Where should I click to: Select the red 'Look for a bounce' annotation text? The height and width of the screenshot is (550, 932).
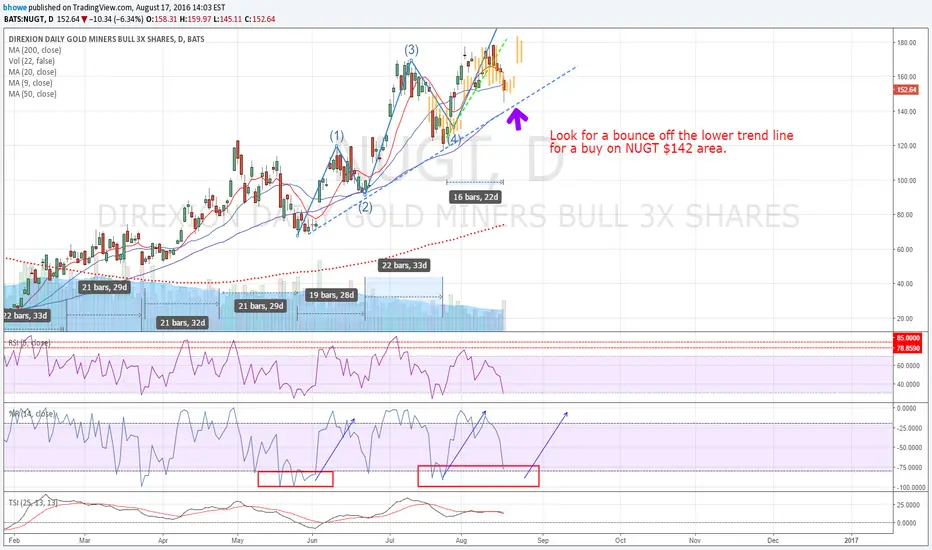point(671,142)
